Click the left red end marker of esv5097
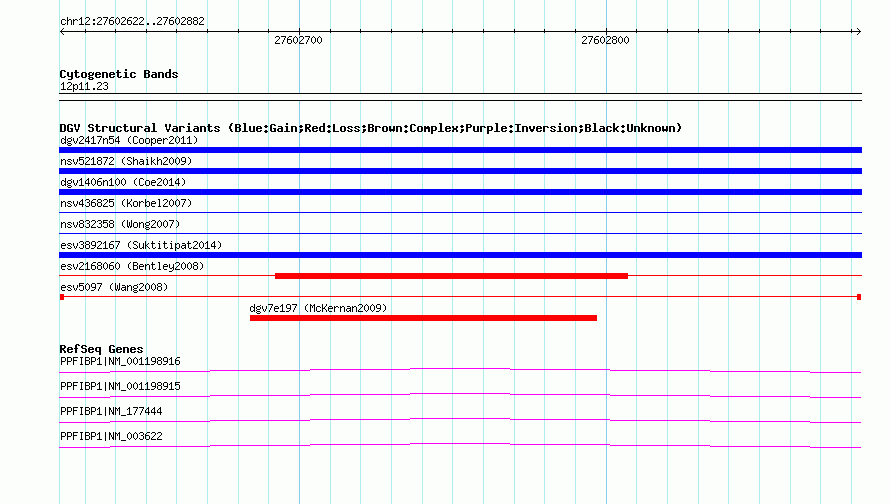This screenshot has width=890, height=504. coord(62,297)
